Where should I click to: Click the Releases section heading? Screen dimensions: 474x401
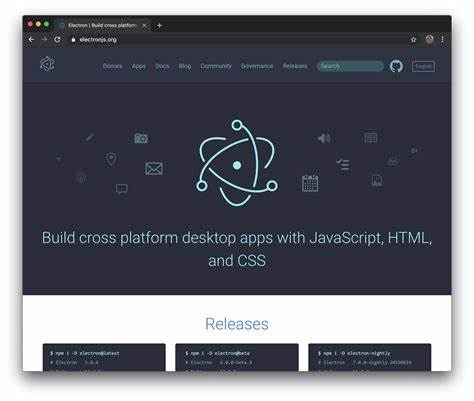pyautogui.click(x=237, y=324)
